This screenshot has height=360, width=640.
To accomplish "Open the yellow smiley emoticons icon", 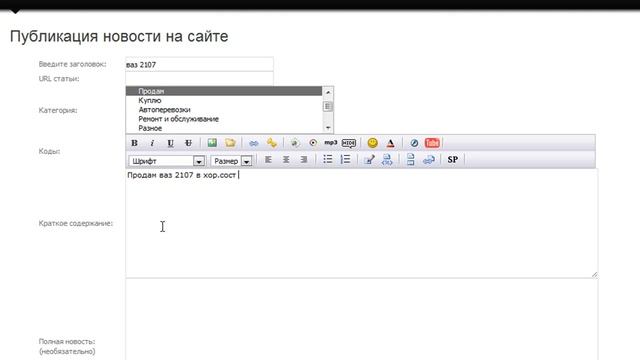I will tap(372, 143).
